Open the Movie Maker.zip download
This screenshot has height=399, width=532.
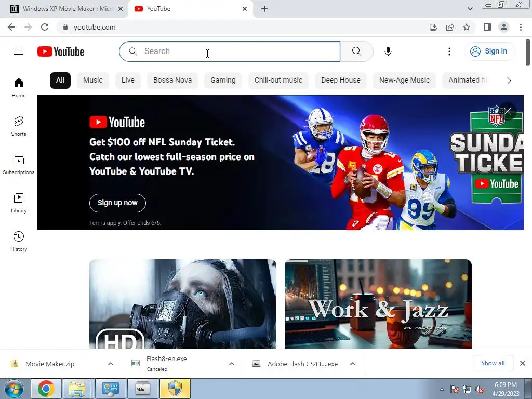click(49, 364)
